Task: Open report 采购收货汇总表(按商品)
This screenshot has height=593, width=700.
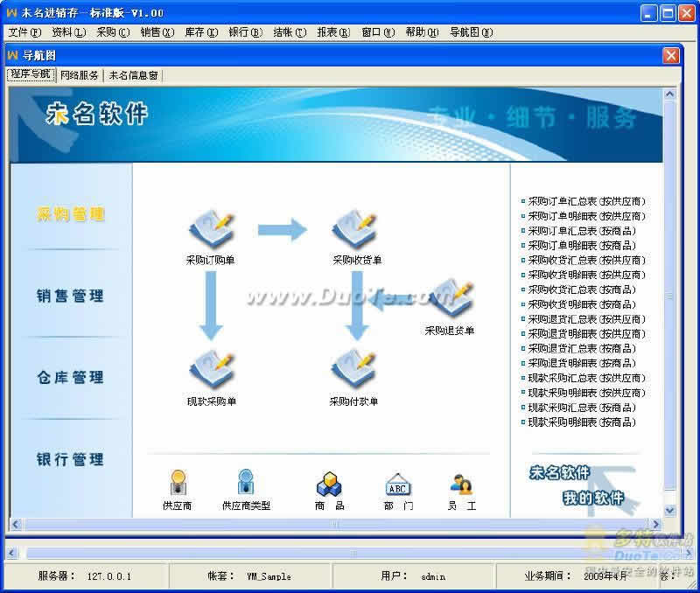Action: pos(581,290)
